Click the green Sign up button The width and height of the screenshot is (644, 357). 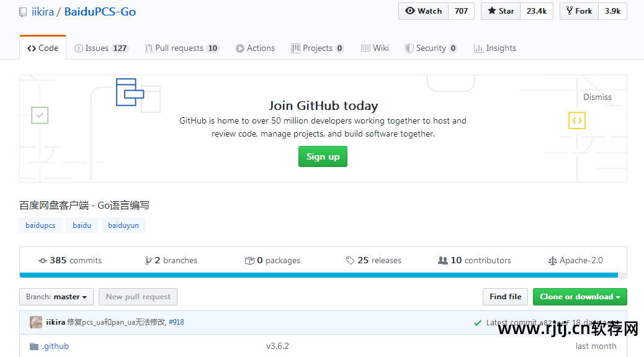tap(323, 156)
